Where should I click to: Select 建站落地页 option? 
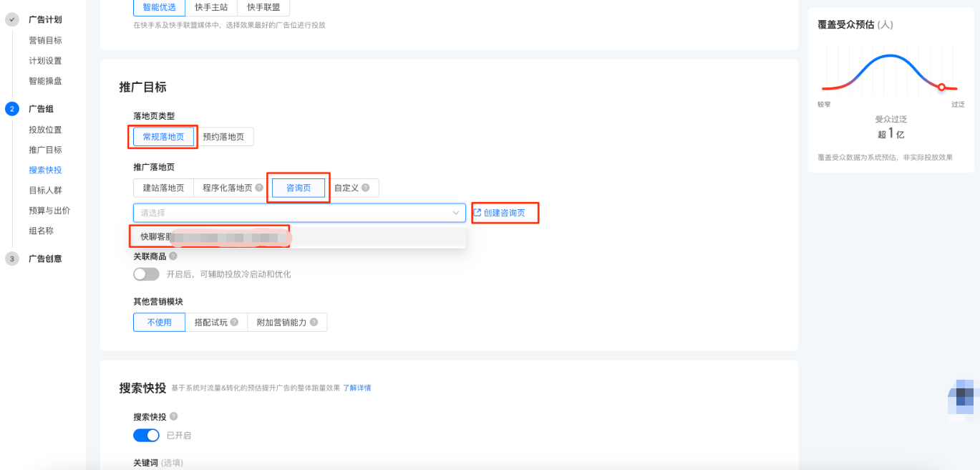click(163, 188)
